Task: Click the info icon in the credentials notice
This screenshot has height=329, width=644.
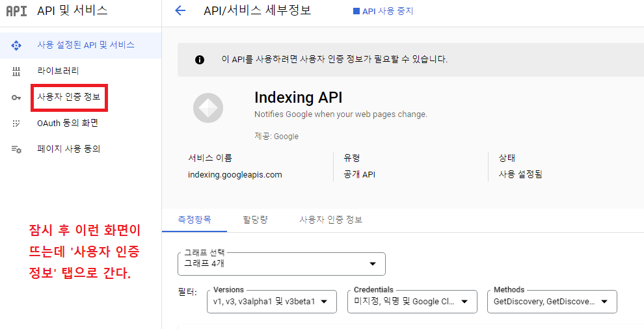Action: [200, 60]
